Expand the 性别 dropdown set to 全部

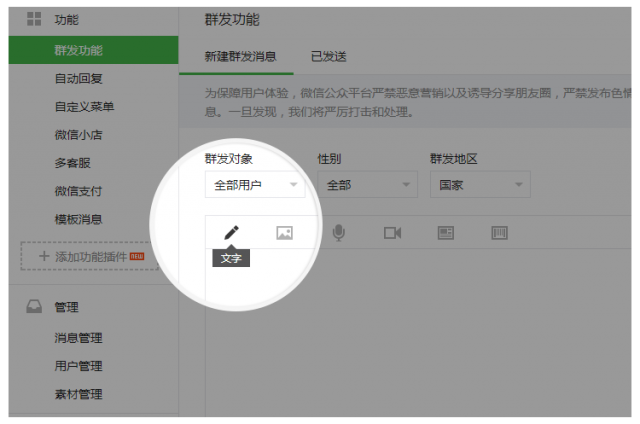pyautogui.click(x=367, y=185)
